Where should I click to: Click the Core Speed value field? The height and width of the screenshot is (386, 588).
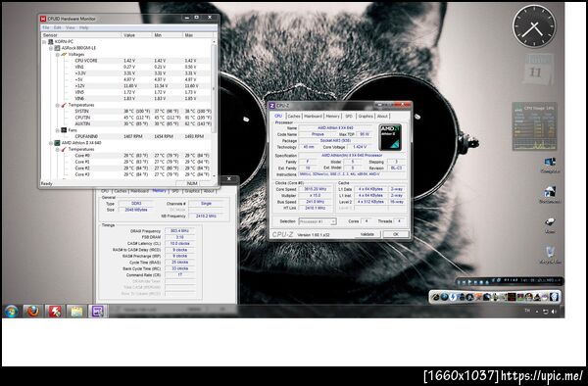pyautogui.click(x=315, y=189)
